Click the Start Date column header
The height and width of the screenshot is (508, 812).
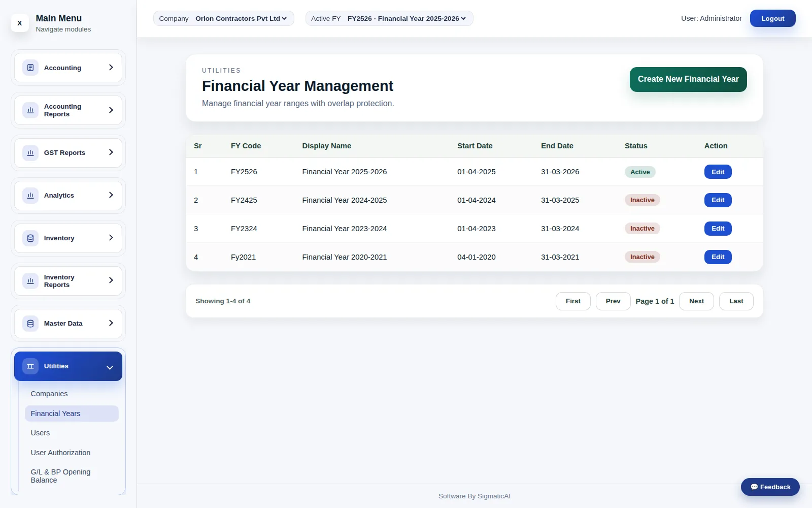[x=475, y=146]
